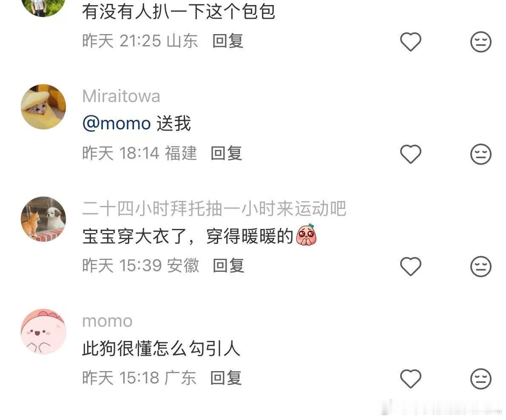Open profile of 二十四小时拜托抽一小时来运动吧

pyautogui.click(x=214, y=209)
